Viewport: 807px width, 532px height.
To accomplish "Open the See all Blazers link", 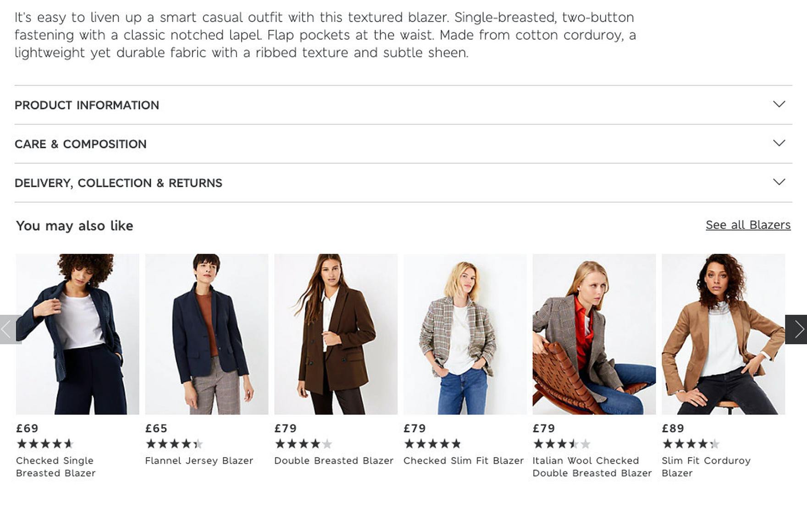I will point(748,225).
